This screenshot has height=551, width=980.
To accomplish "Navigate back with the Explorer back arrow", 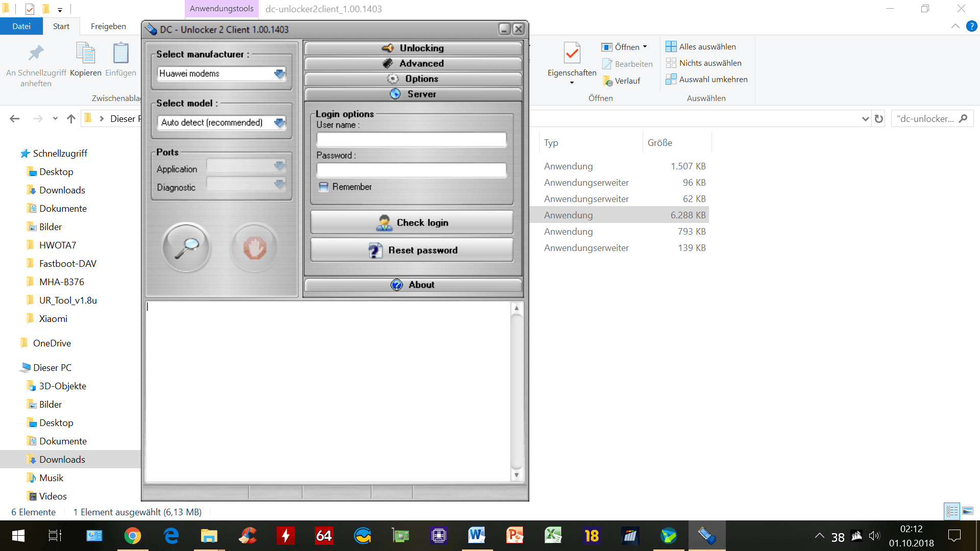I will [15, 119].
